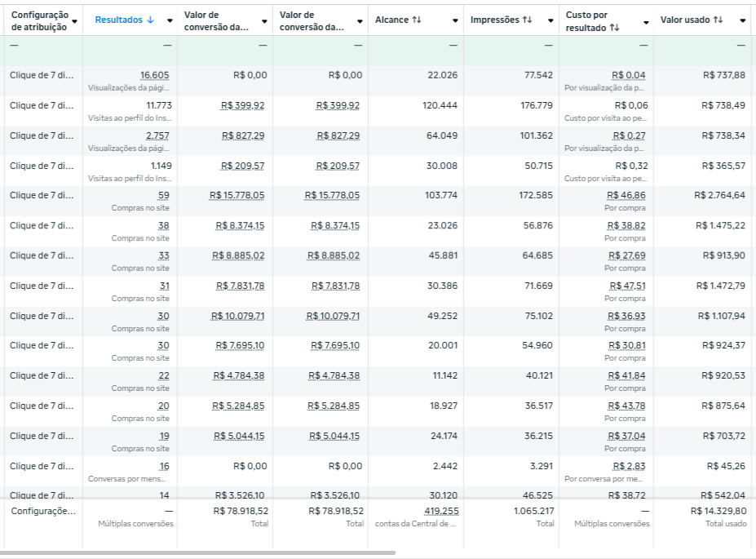This screenshot has width=756, height=559.
Task: Expand the Valor usado column dropdown caret
Action: [741, 20]
